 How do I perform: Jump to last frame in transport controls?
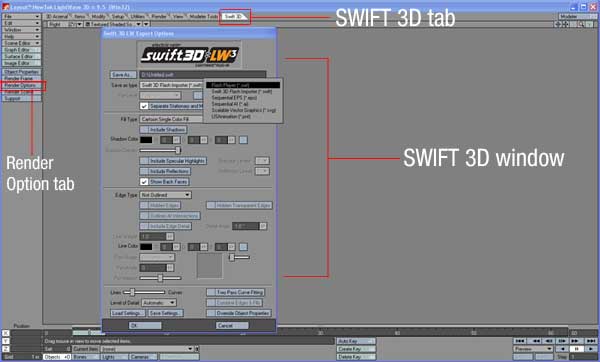[x=591, y=341]
